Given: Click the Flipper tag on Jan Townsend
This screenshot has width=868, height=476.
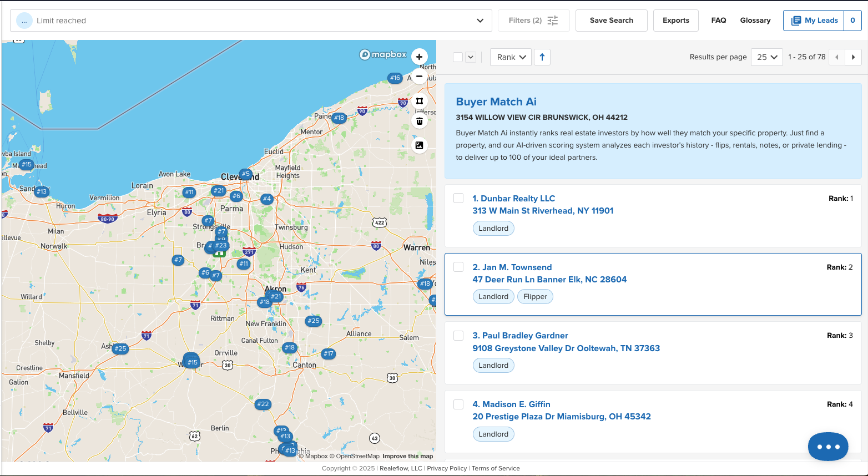Looking at the screenshot, I should (x=535, y=297).
